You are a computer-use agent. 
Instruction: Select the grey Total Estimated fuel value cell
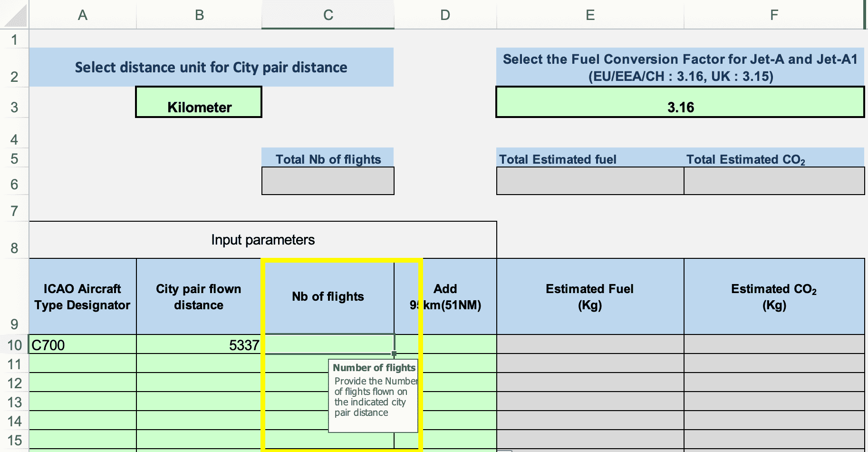(x=590, y=181)
